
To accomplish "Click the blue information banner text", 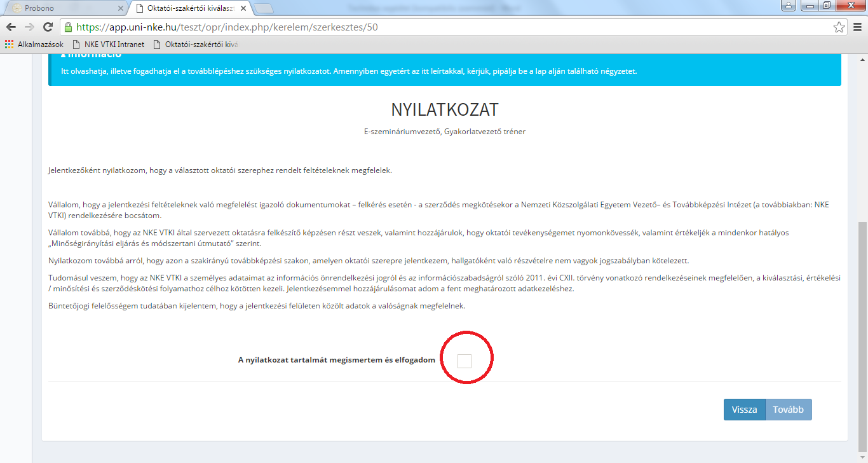I will [349, 71].
